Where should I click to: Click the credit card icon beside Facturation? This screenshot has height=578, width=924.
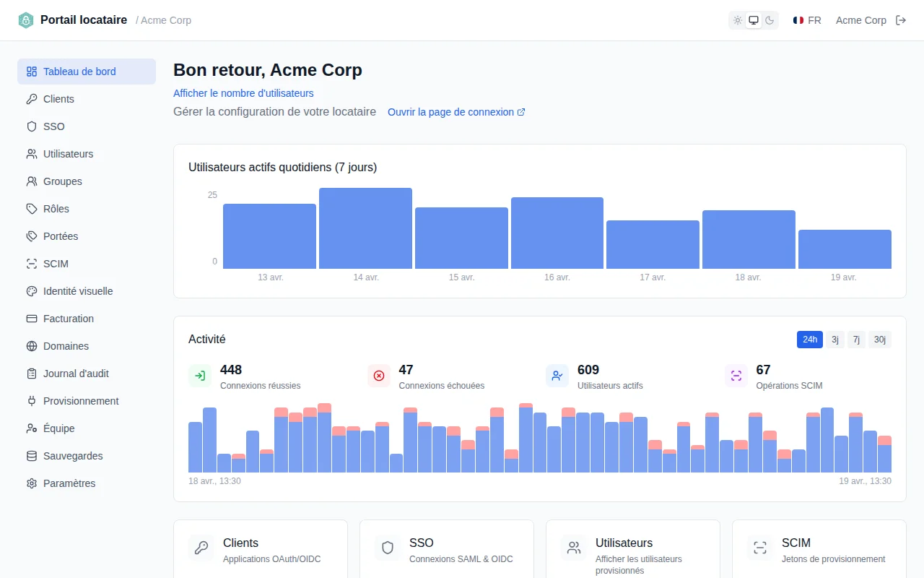32,319
